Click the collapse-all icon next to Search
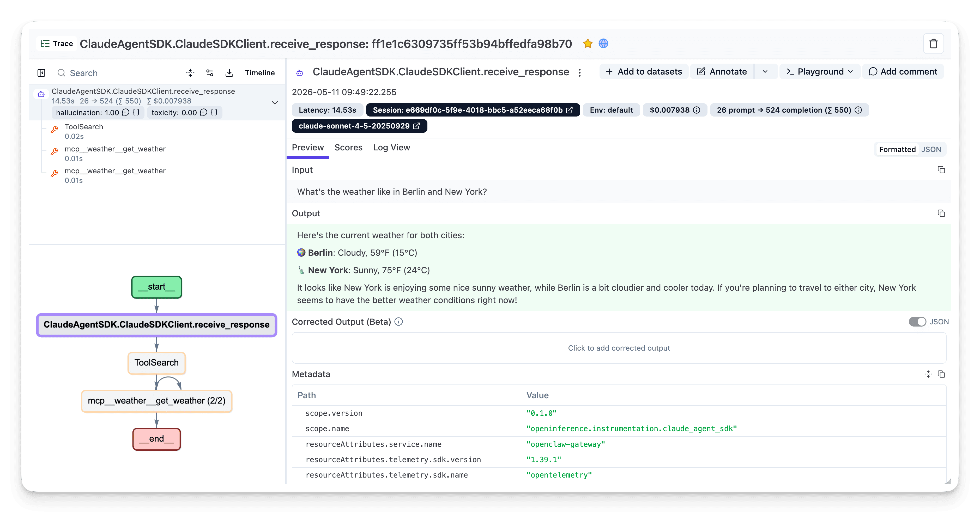The height and width of the screenshot is (513, 980). coord(190,73)
